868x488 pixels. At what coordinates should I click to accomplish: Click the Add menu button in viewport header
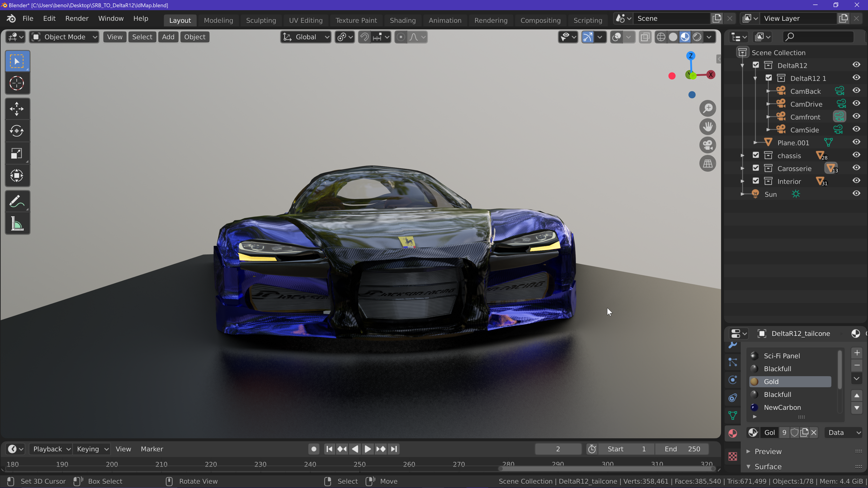168,37
